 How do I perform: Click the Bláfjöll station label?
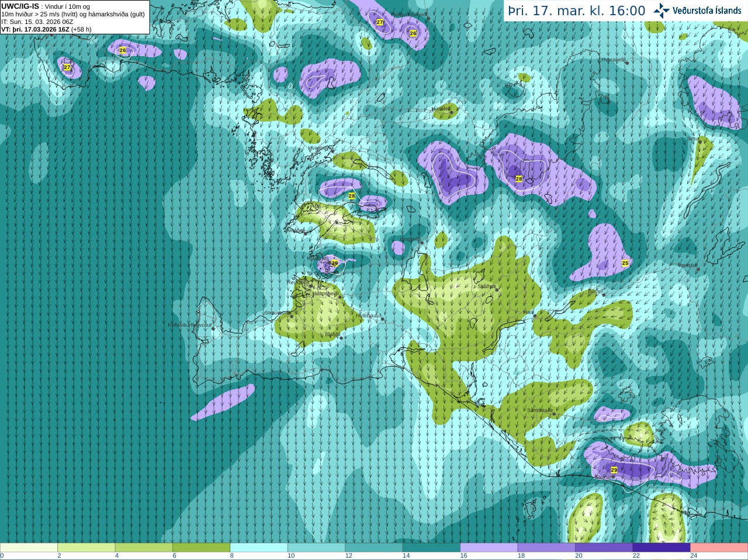coord(333,334)
